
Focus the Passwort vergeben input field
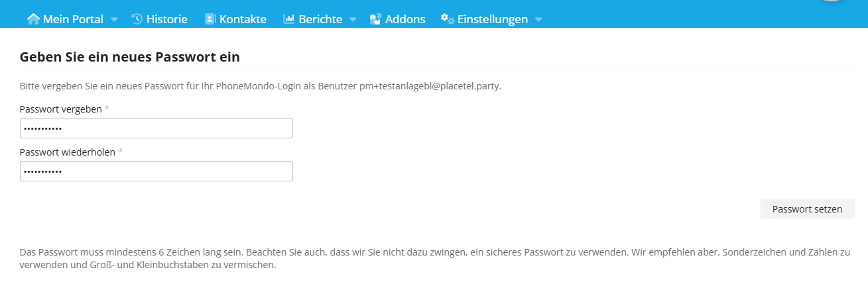pos(156,128)
